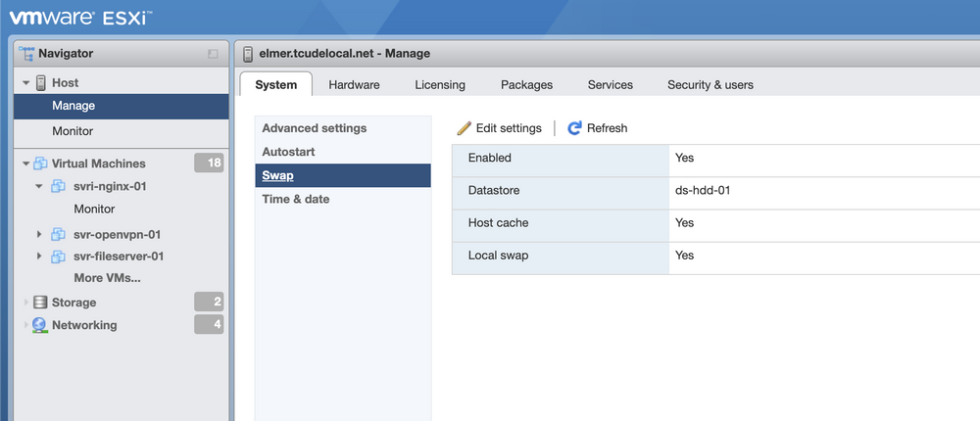The height and width of the screenshot is (421, 980).
Task: Minimize the Navigator panel with its collapse icon
Action: (213, 55)
